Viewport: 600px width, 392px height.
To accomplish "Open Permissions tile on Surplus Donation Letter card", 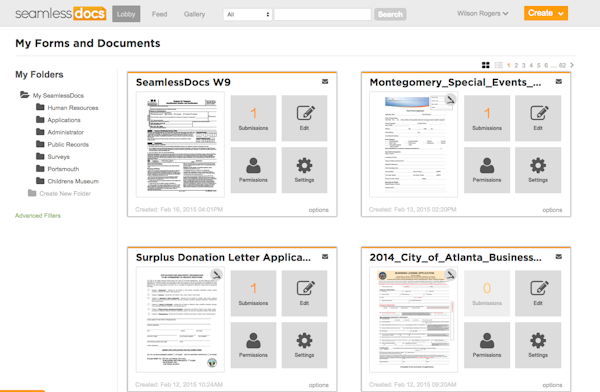I will tap(253, 345).
